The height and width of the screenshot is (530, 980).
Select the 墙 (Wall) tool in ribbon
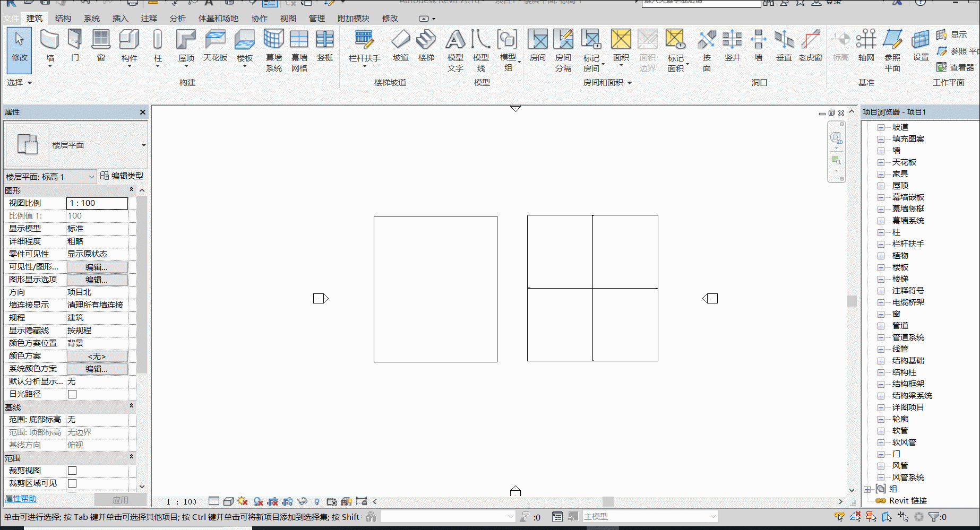[x=50, y=48]
